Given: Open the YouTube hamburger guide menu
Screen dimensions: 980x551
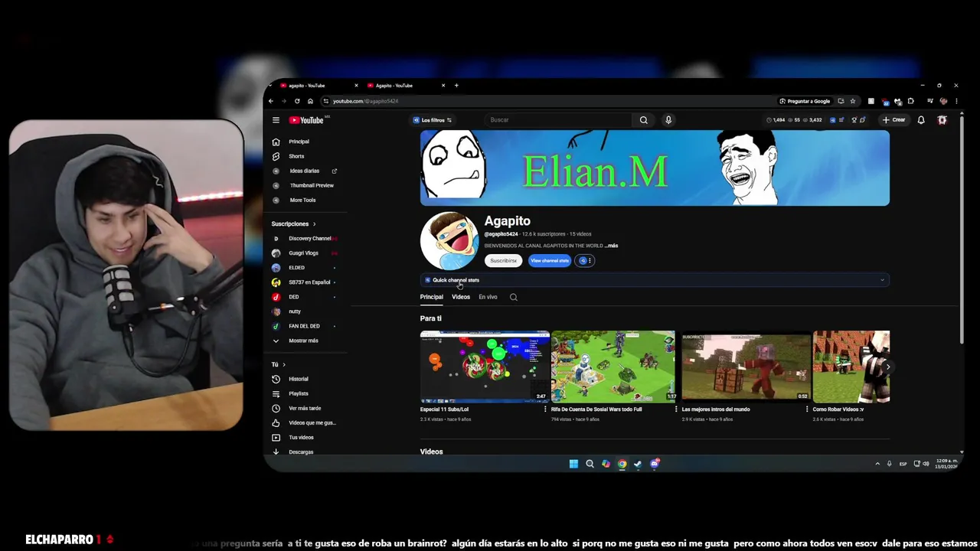Looking at the screenshot, I should [x=276, y=120].
